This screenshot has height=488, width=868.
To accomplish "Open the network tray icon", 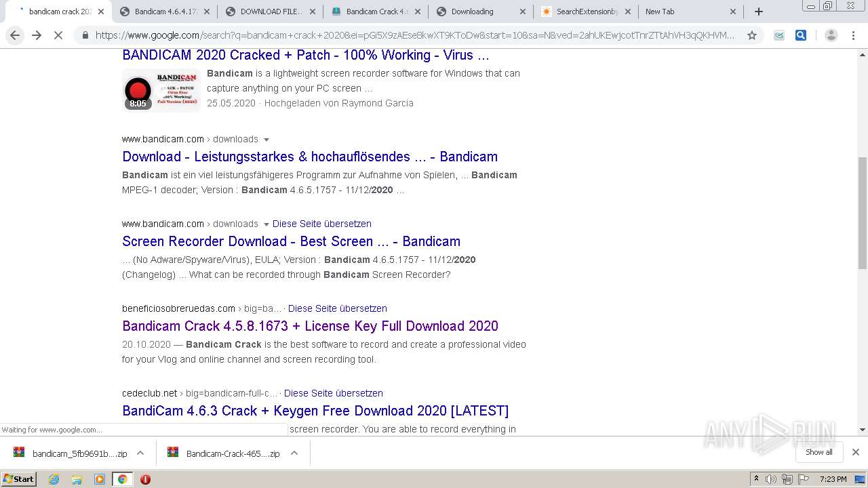I will [x=787, y=479].
